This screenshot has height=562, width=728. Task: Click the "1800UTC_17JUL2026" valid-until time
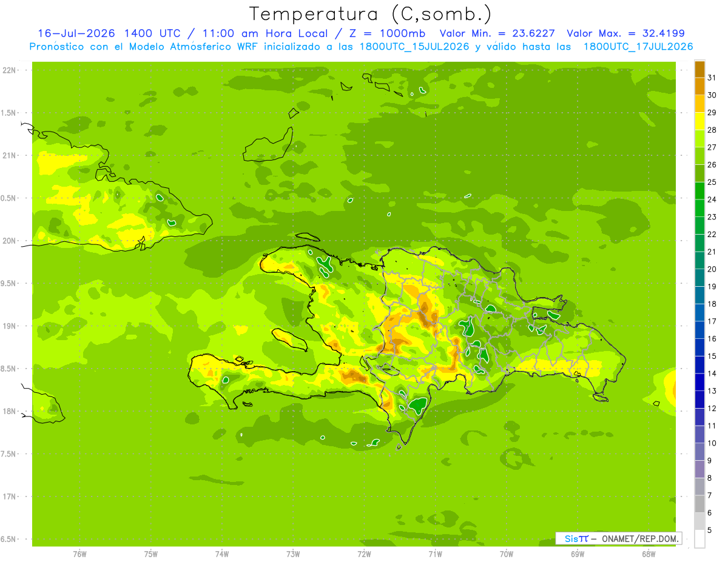click(x=638, y=47)
